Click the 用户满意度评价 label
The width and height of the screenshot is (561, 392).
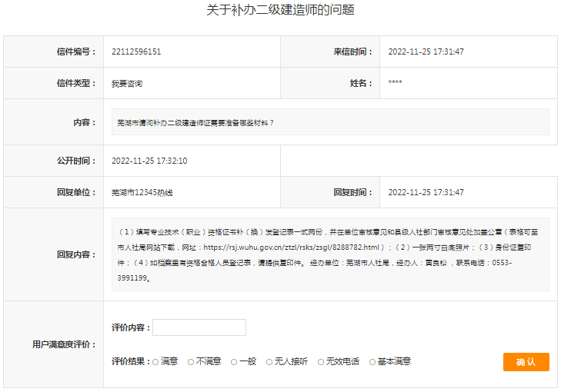point(64,344)
